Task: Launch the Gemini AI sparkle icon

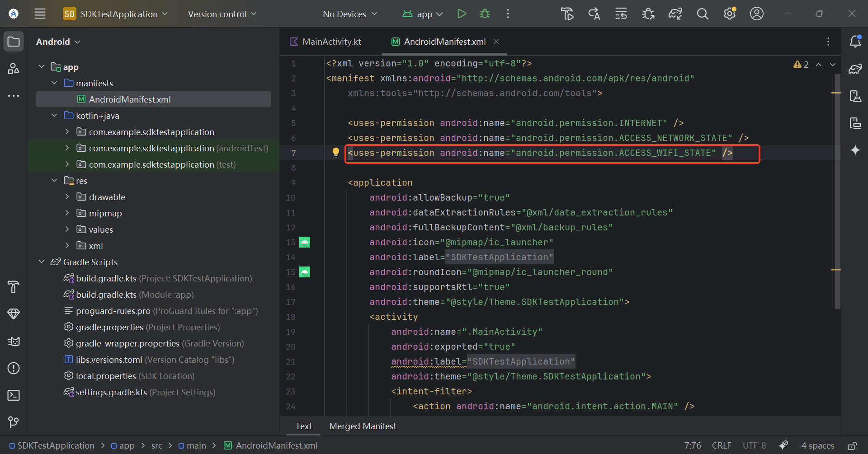Action: point(855,150)
